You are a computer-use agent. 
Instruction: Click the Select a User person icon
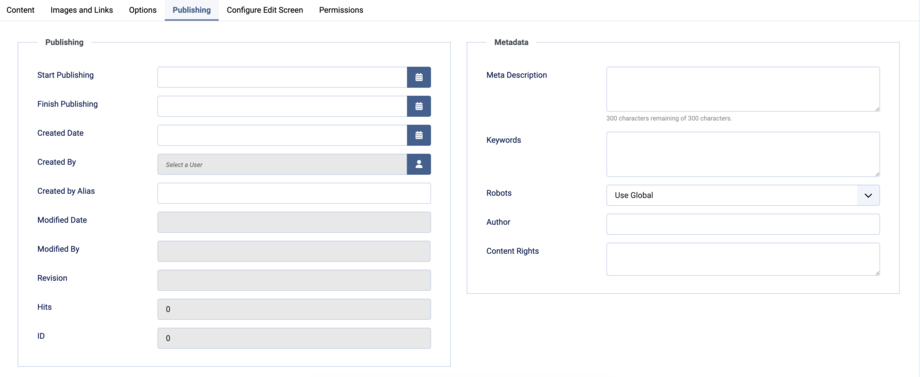pyautogui.click(x=419, y=164)
